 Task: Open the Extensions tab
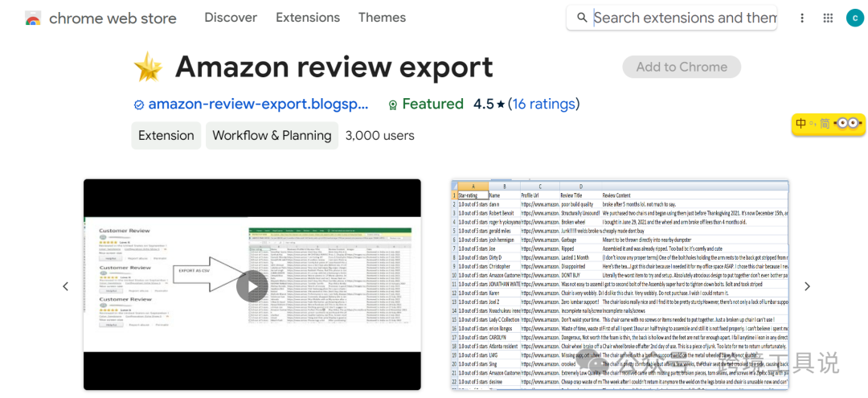[x=308, y=17]
